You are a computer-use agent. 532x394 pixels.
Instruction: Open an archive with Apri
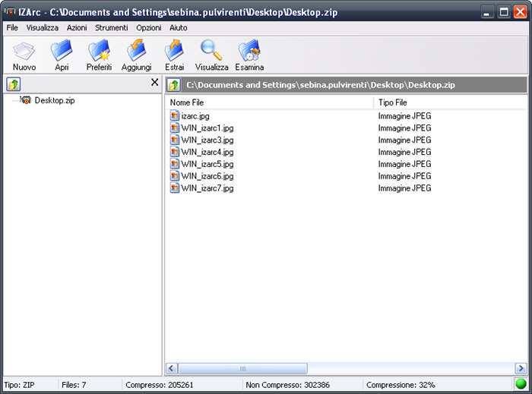pyautogui.click(x=62, y=50)
